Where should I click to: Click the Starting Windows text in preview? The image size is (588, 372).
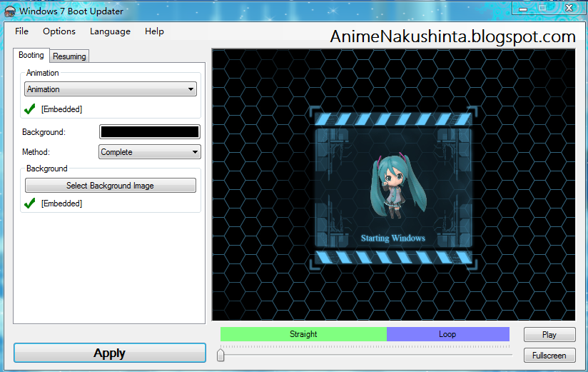tap(393, 238)
